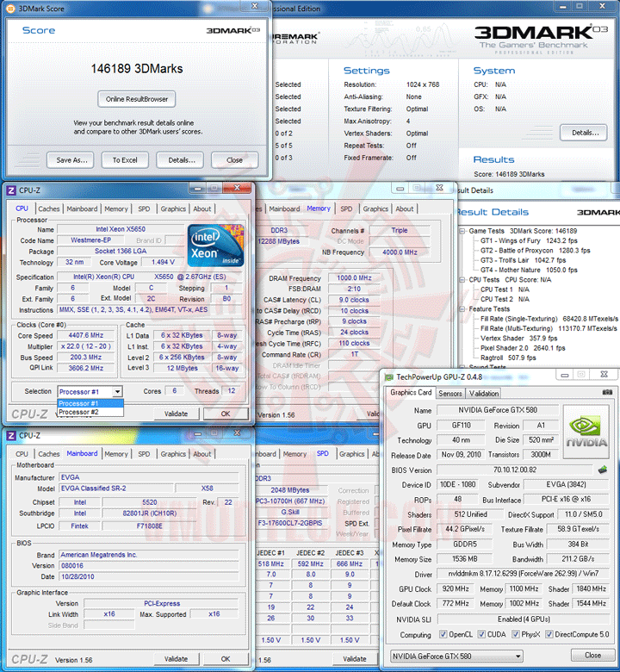Screen dimensions: 620x672
Task: Open the About tab in top CPU-Z window
Action: [201, 208]
